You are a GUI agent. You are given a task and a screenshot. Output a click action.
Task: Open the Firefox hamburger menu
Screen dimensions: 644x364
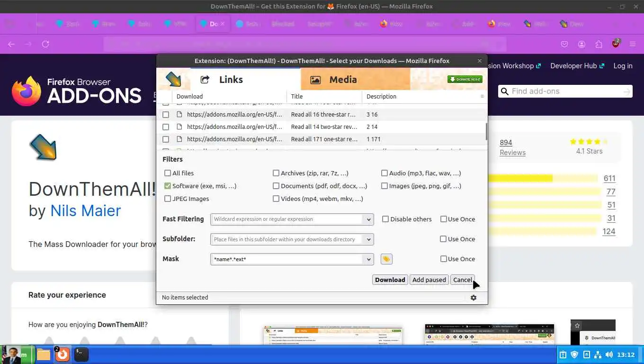pyautogui.click(x=633, y=44)
